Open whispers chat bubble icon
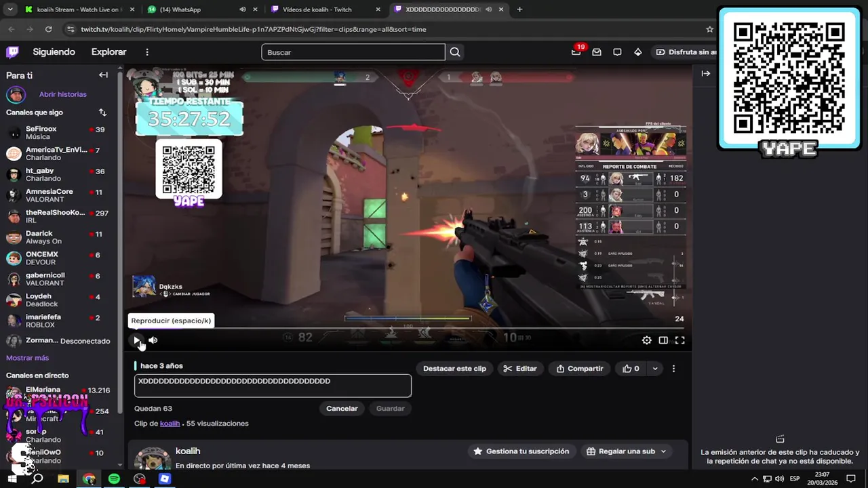 [617, 52]
